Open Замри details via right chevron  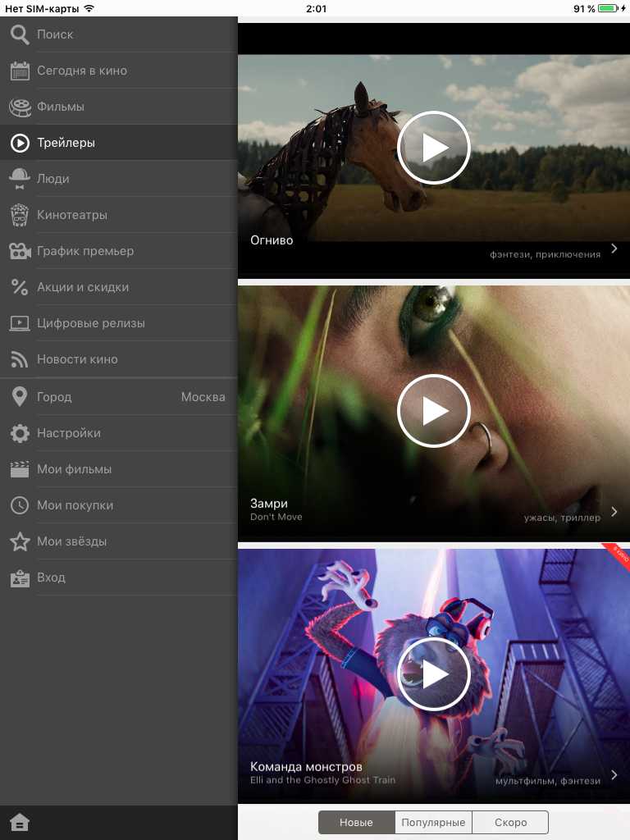click(x=614, y=512)
